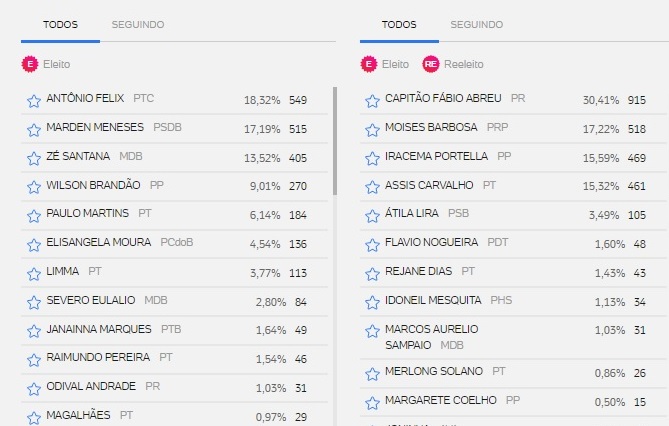
Task: Select Todos tab in left panel
Action: [x=60, y=25]
